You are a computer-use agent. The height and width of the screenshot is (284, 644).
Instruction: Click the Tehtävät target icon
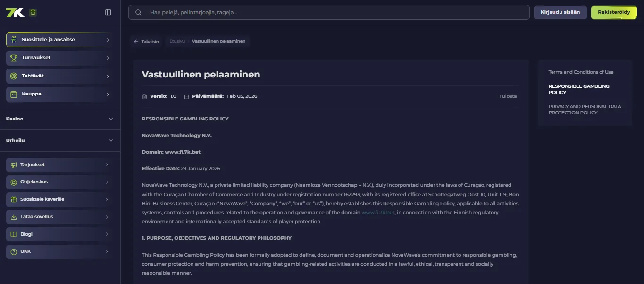[14, 76]
